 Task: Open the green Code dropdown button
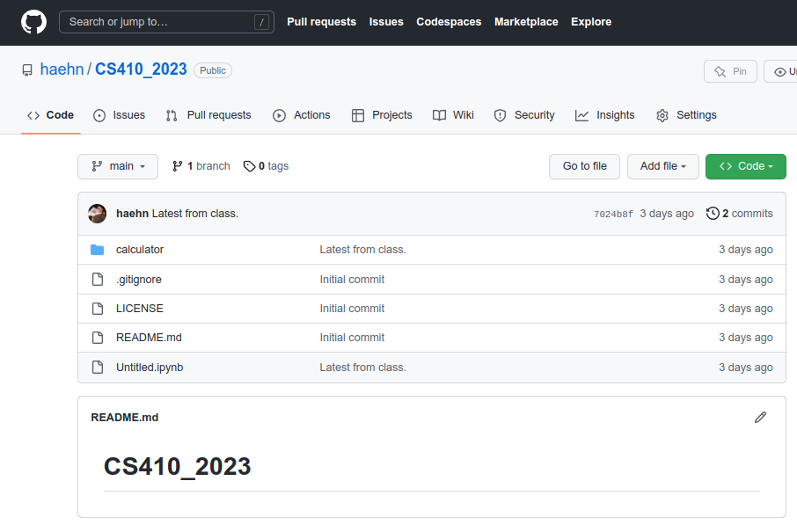tap(746, 167)
